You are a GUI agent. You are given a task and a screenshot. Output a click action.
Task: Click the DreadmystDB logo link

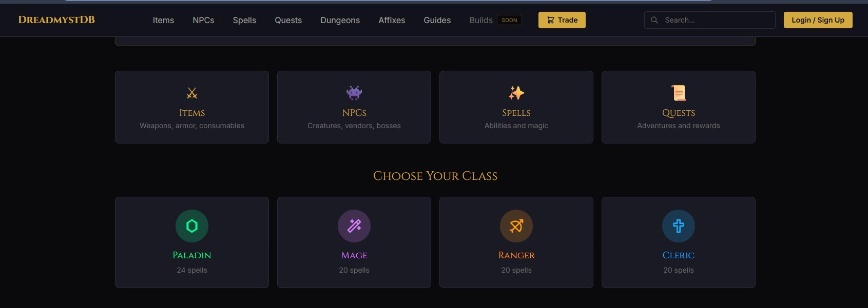coord(56,20)
